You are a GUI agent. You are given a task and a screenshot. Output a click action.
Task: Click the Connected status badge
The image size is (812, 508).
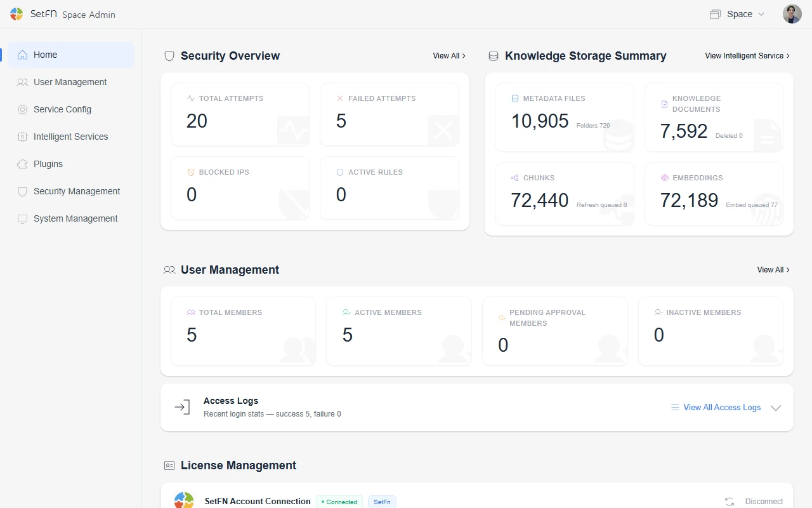click(339, 502)
